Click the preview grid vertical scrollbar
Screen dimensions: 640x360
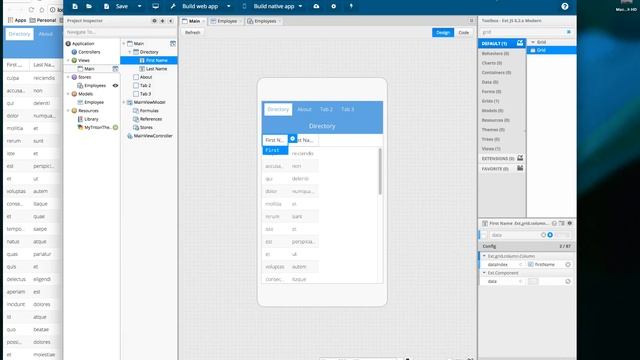pos(380,171)
